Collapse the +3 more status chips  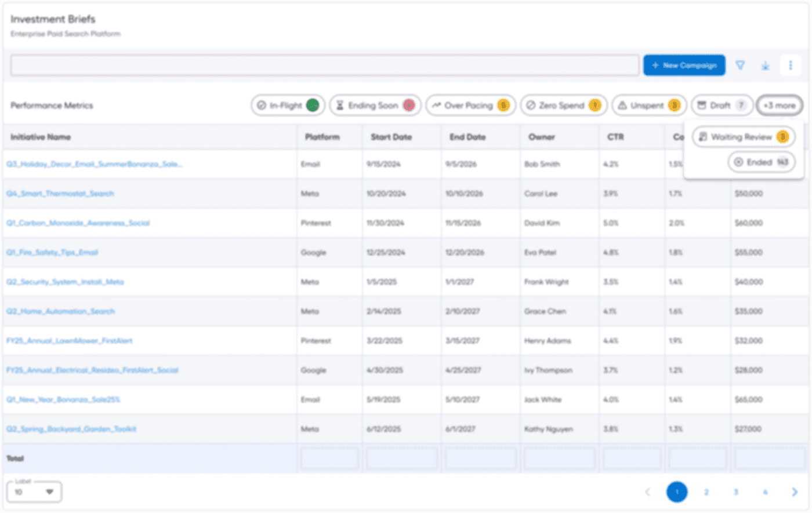coord(780,105)
